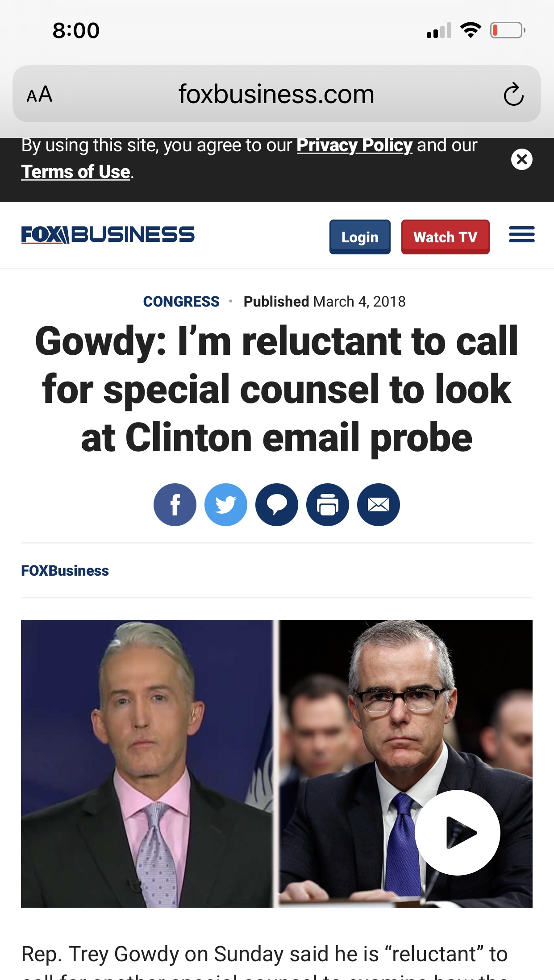Reload the page in Safari
The width and height of the screenshot is (554, 980).
(513, 94)
